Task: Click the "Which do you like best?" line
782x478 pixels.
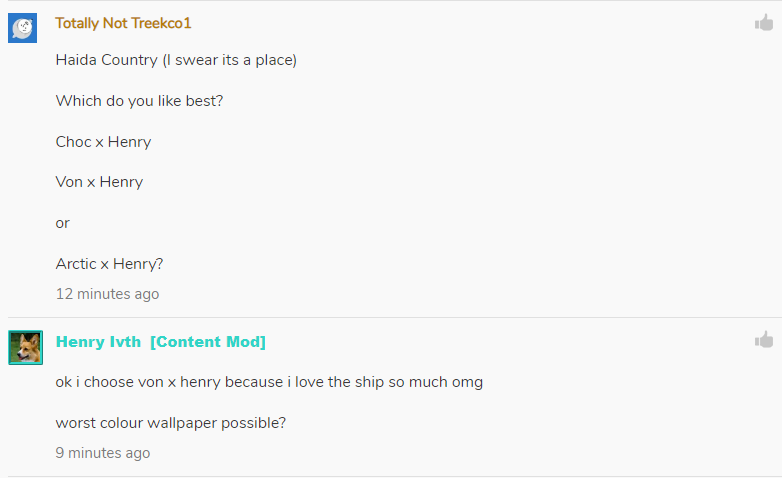Action: click(139, 101)
